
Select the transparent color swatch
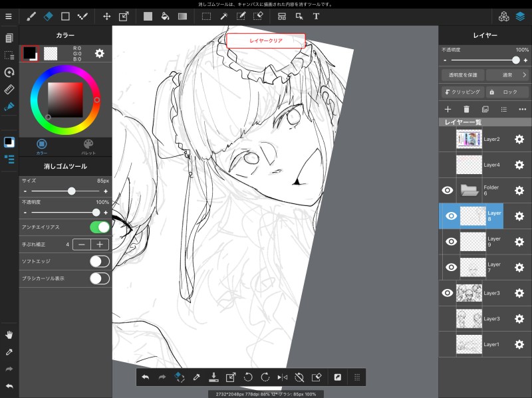(51, 53)
